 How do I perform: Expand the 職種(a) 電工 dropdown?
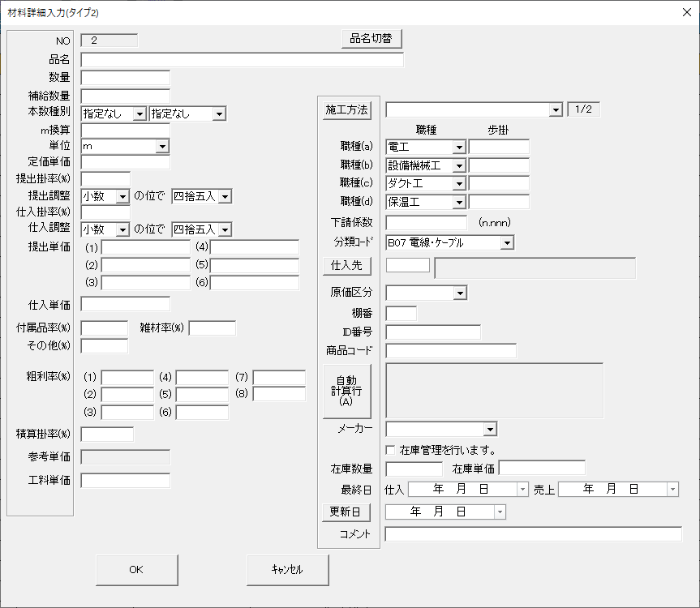click(459, 147)
